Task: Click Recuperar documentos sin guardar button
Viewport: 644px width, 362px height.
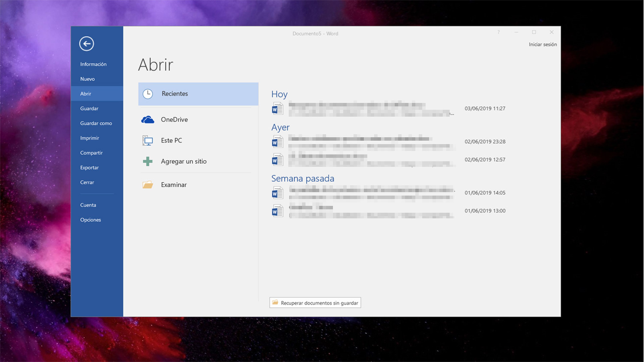Action: click(315, 303)
